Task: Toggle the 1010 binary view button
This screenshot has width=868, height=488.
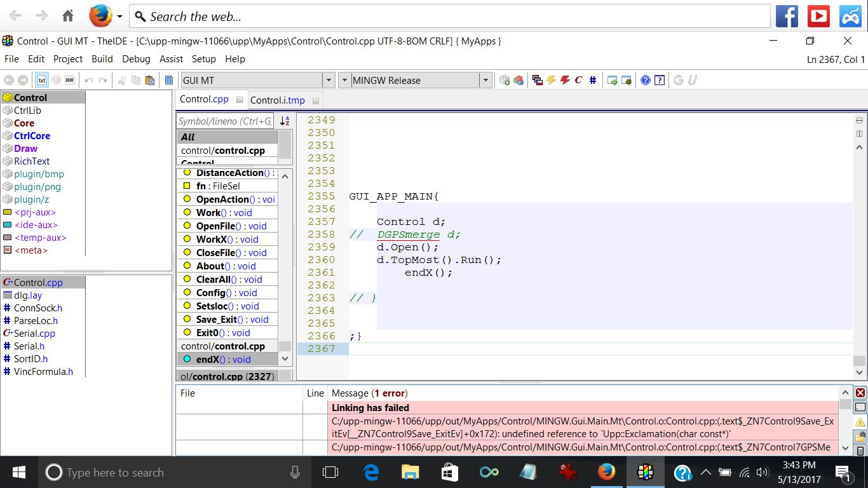Action: (x=69, y=80)
